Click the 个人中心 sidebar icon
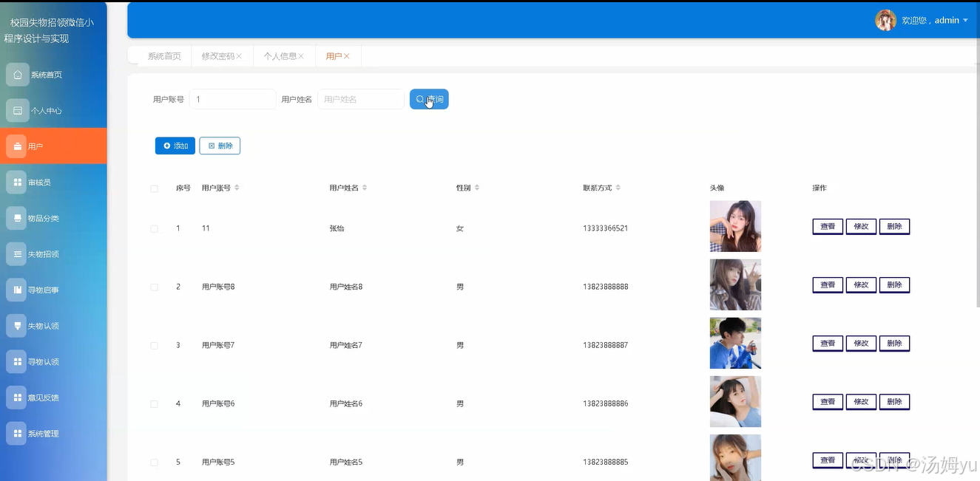 17,111
